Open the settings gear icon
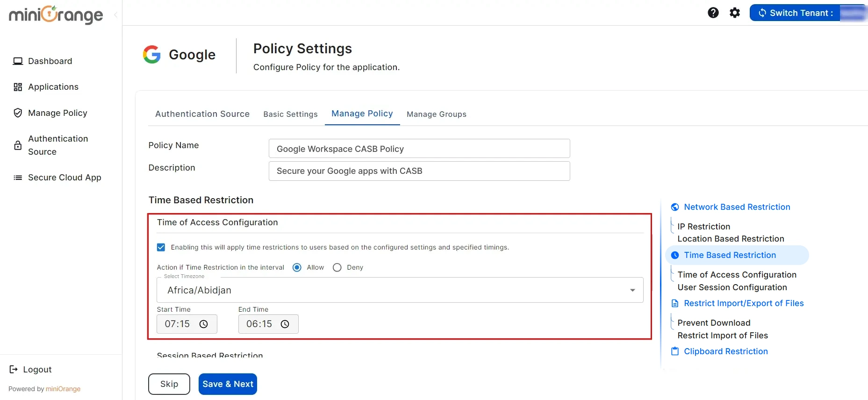 click(735, 13)
